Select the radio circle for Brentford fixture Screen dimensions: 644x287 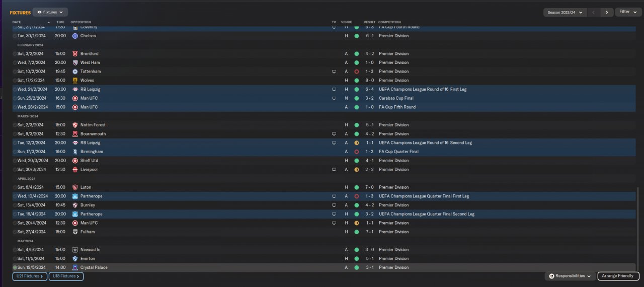[x=15, y=54]
